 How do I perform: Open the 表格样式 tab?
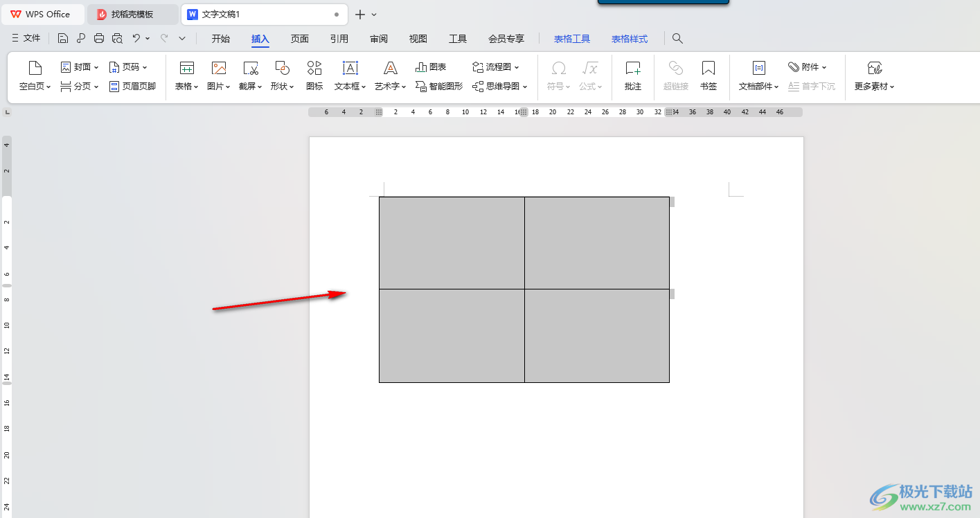click(630, 39)
